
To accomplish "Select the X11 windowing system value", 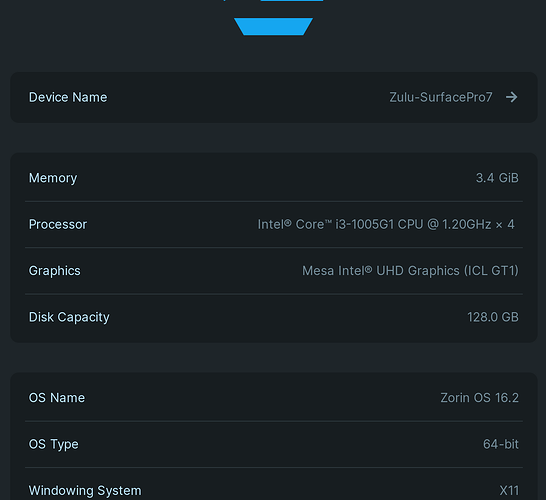I will coord(509,491).
